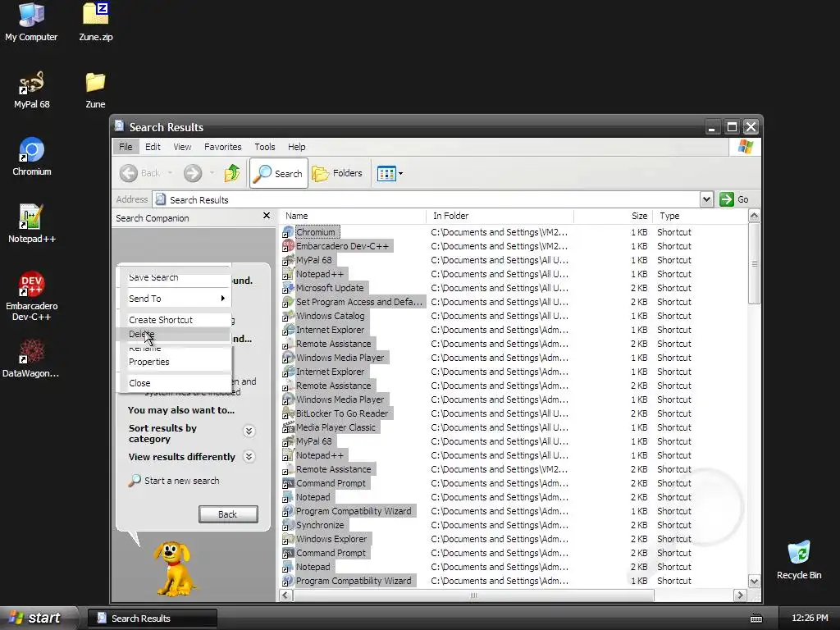Click the Media Player Classic result icon
Image resolution: width=840 pixels, height=630 pixels.
(288, 427)
